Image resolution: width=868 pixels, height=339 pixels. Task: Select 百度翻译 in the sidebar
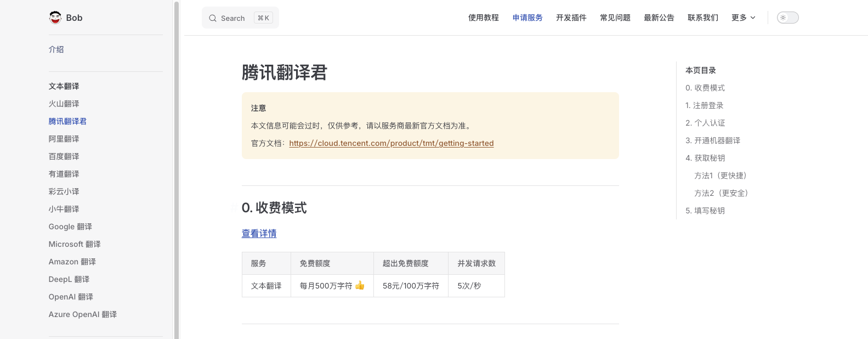tap(64, 156)
